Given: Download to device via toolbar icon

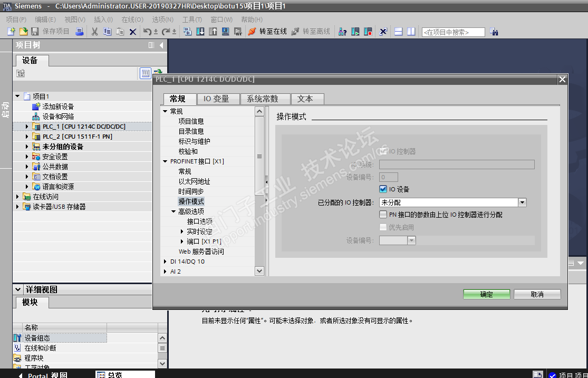Looking at the screenshot, I should pyautogui.click(x=200, y=32).
